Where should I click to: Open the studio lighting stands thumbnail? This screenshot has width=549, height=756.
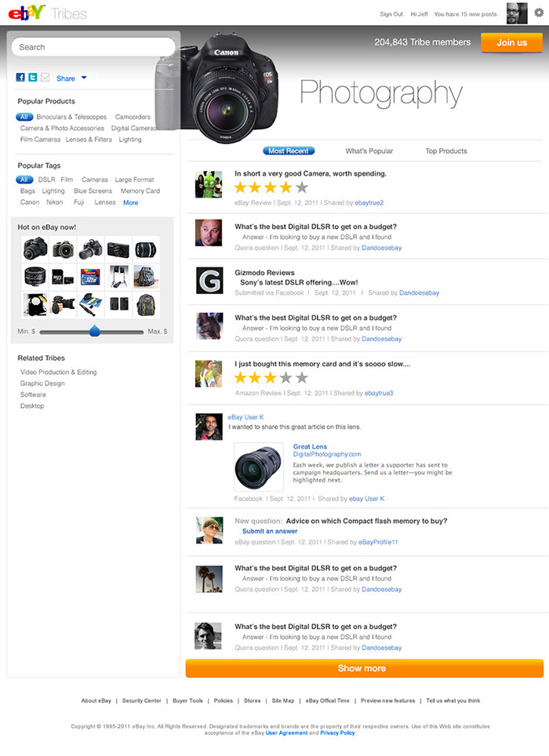pos(118,278)
